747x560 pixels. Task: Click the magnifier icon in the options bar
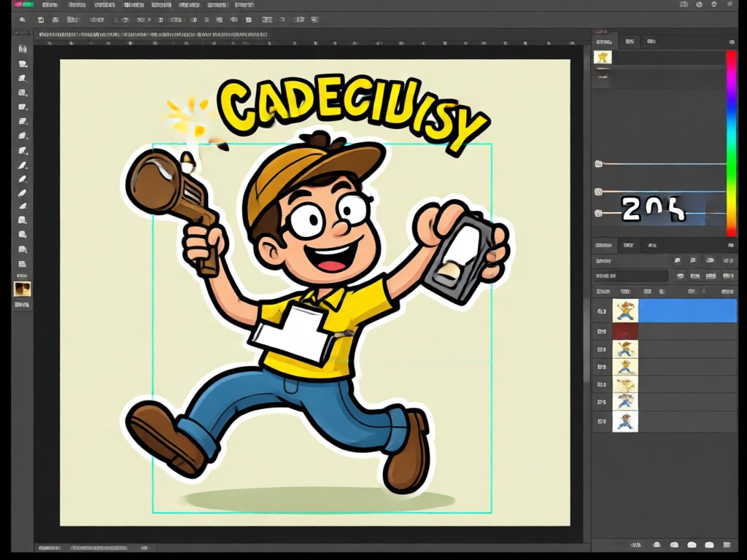(23, 20)
